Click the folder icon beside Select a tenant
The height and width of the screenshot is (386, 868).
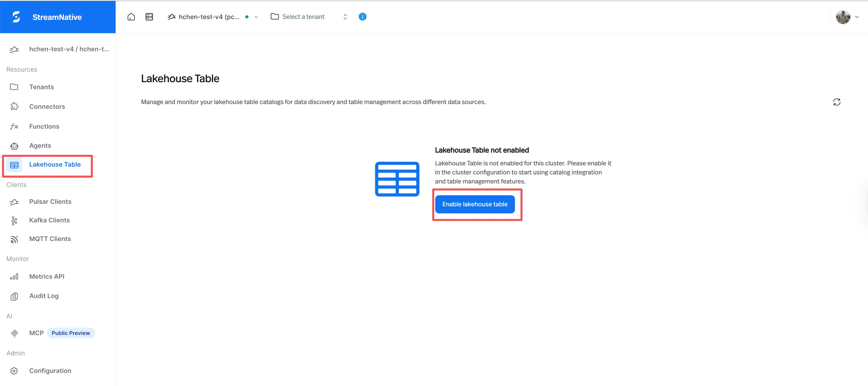pyautogui.click(x=275, y=17)
